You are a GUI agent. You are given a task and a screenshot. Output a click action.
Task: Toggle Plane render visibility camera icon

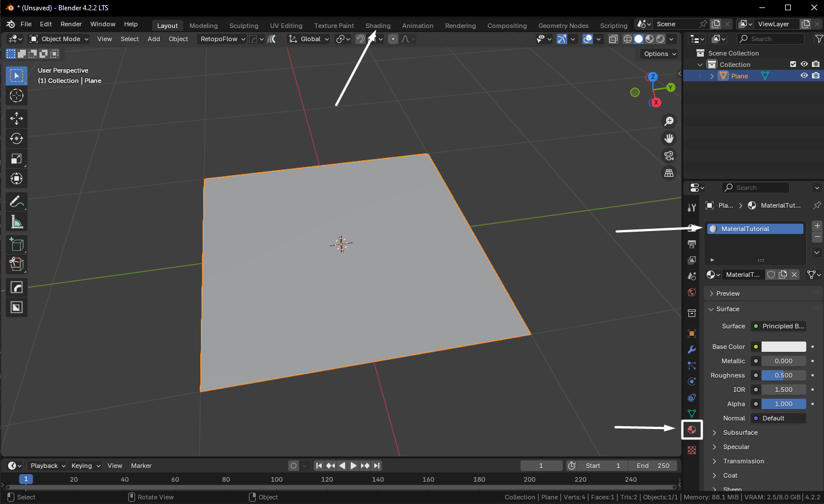[x=815, y=76]
